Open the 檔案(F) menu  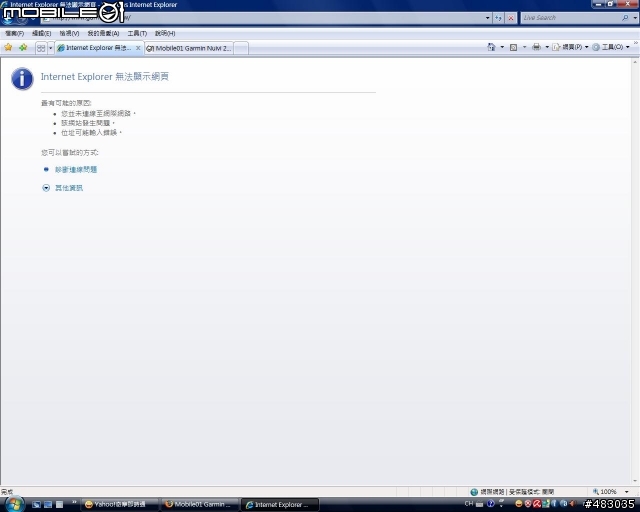pos(14,33)
